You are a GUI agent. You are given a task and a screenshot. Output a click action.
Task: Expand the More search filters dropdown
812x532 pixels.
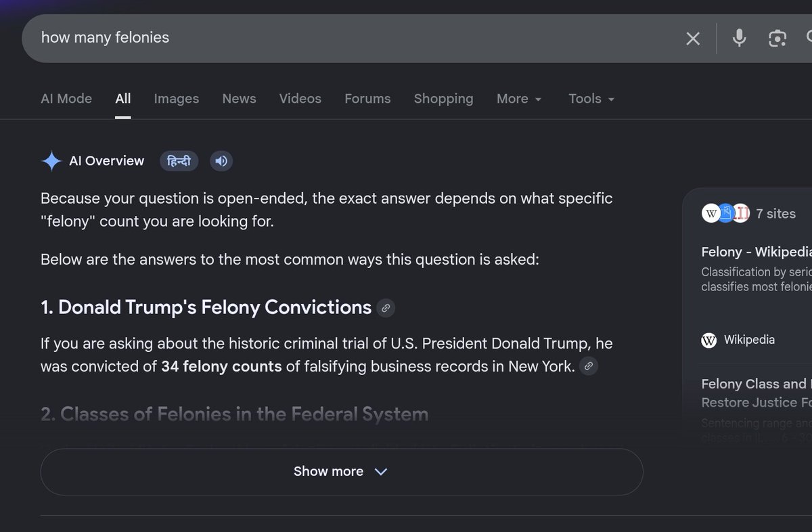pyautogui.click(x=519, y=99)
